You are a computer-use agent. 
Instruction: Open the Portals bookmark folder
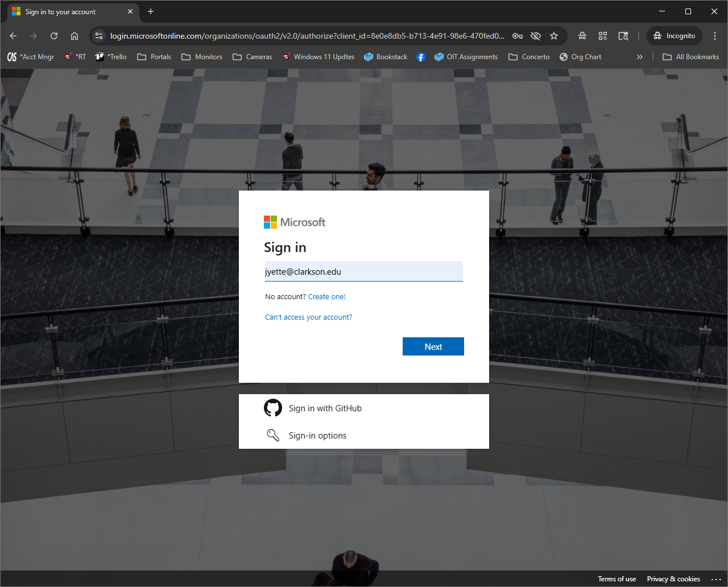(154, 57)
